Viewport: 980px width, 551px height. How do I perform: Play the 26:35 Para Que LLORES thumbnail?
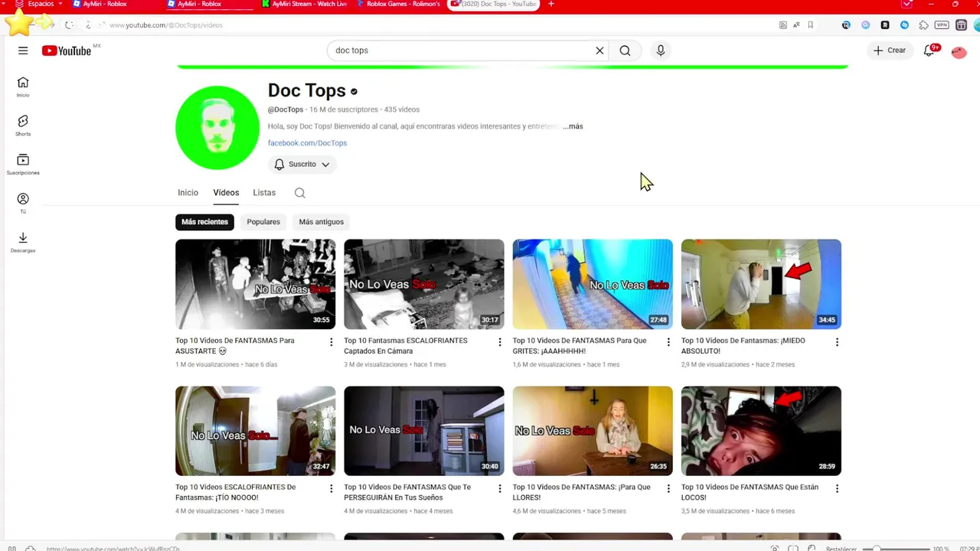click(593, 431)
